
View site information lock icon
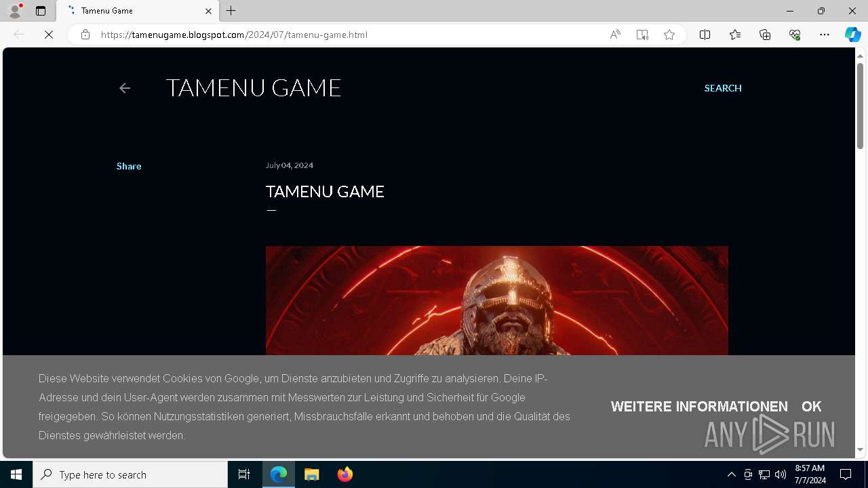click(85, 35)
